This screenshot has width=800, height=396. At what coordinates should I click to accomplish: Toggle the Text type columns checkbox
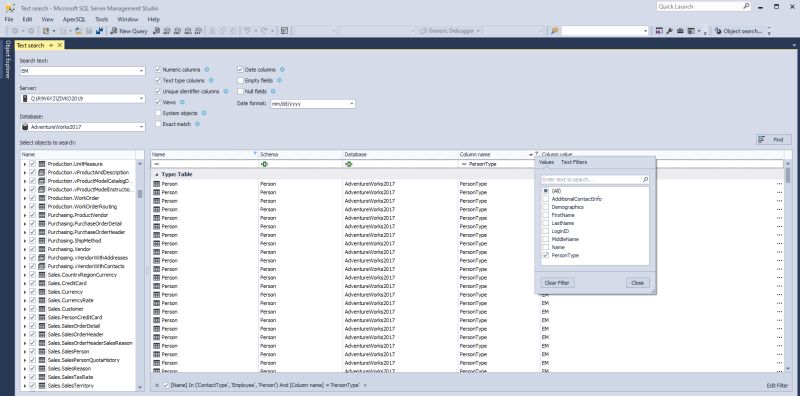click(x=158, y=80)
